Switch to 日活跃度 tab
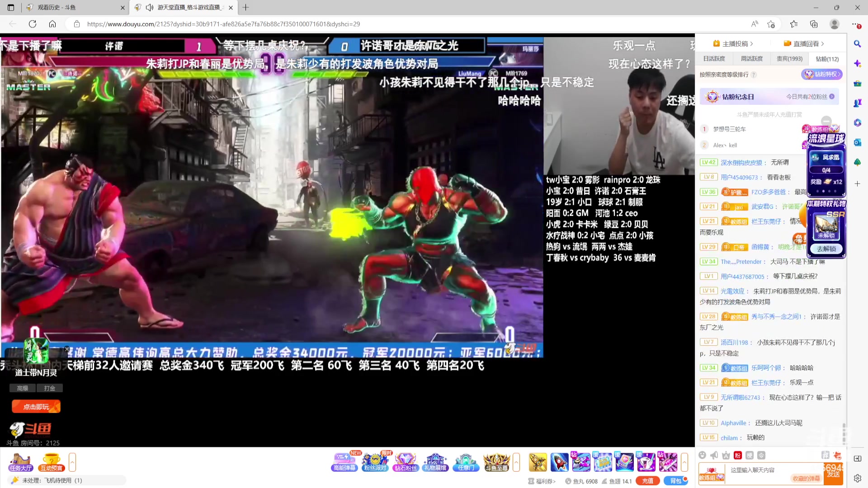Screen dimensions: 868x488 click(x=714, y=59)
